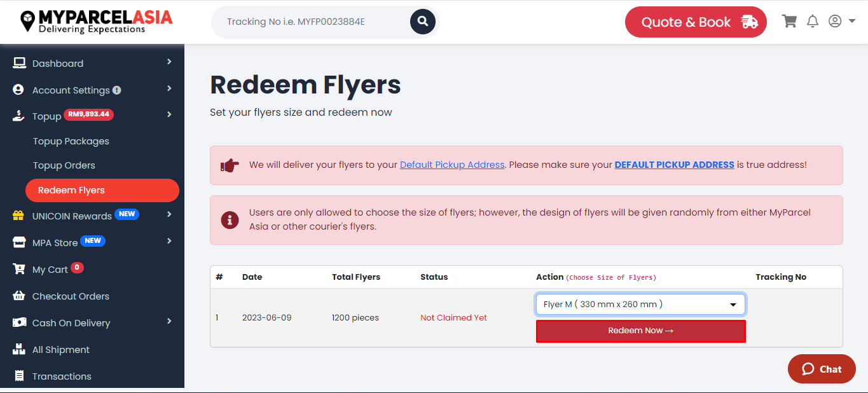Open the user profile icon menu
Image resolution: width=868 pixels, height=393 pixels.
point(835,22)
